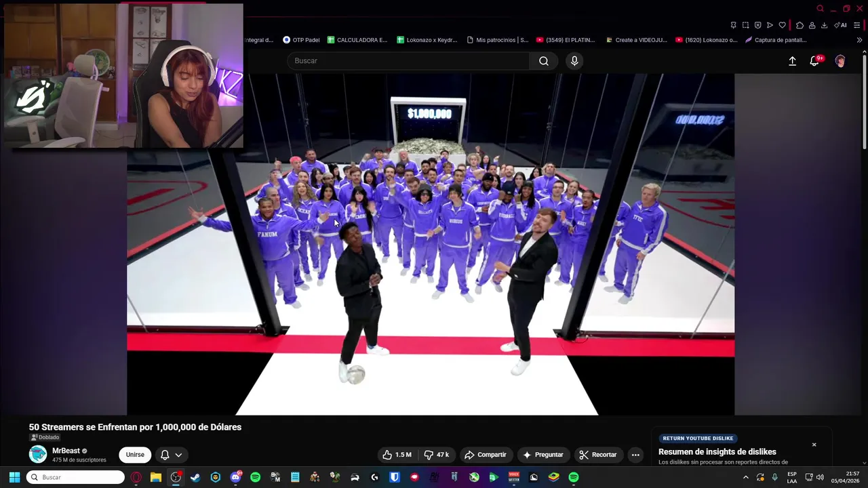Open the Easy Setup sliders icon
This screenshot has width=868, height=488.
click(x=857, y=25)
